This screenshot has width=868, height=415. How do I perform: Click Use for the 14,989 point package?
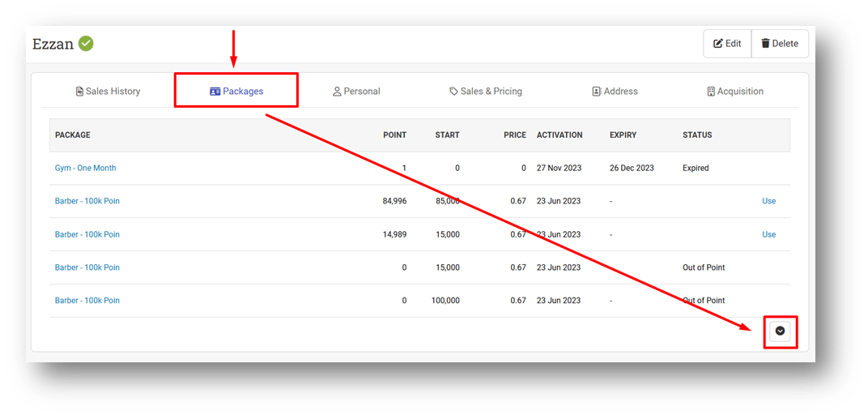tap(769, 234)
